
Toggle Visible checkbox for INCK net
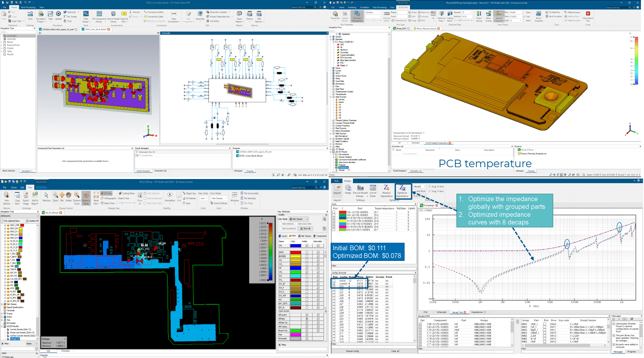coord(307,252)
